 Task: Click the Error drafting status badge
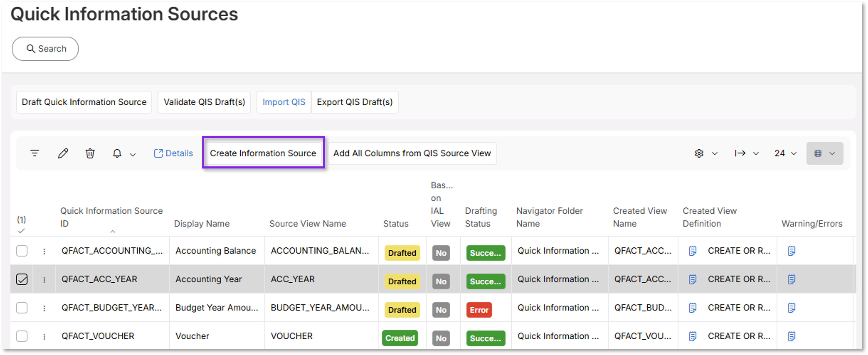tap(479, 310)
